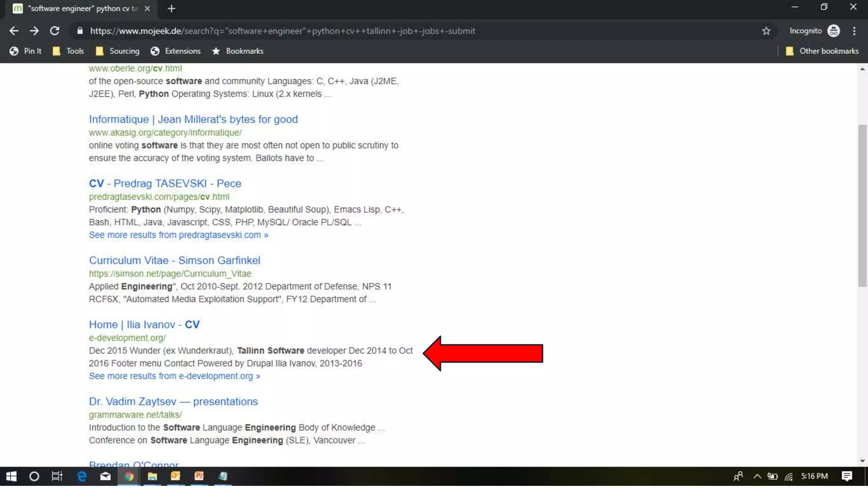Open CV - Predrag TASEVSKI result
868x488 pixels.
(x=165, y=183)
